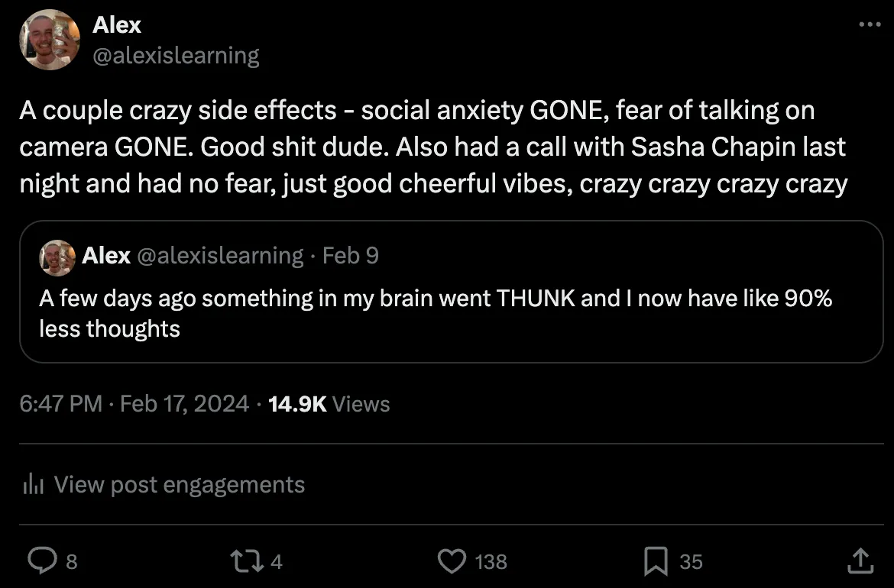Open the share post icon
894x588 pixels.
point(860,562)
